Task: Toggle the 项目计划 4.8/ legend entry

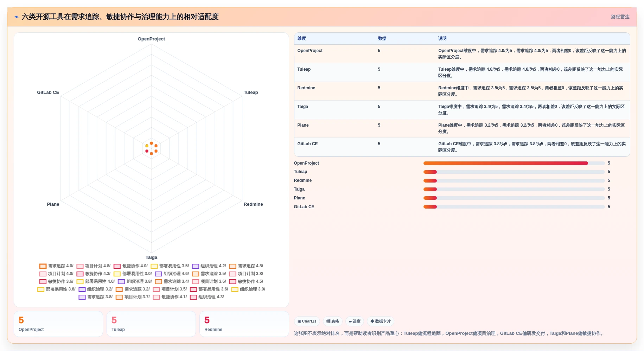Action: coord(94,266)
